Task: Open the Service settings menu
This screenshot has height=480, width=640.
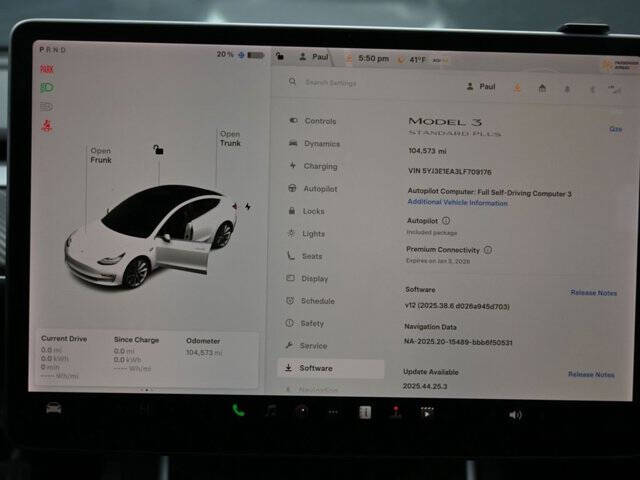Action: pos(306,346)
